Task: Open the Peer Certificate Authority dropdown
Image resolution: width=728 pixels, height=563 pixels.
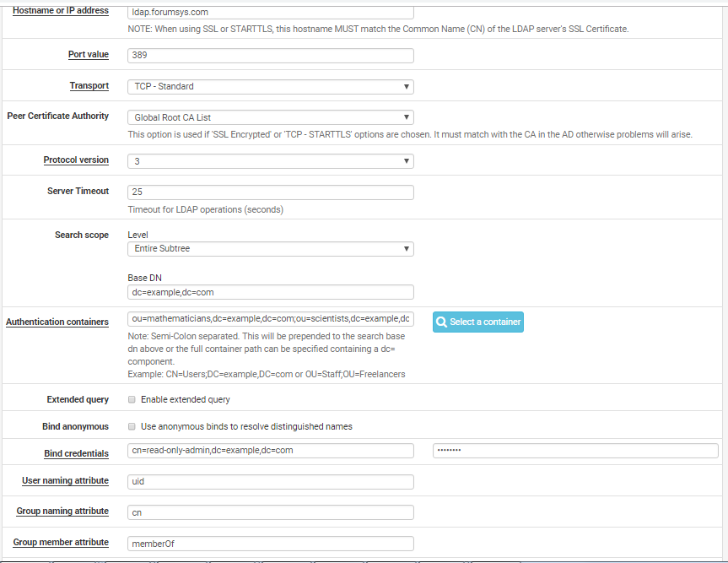Action: 270,117
